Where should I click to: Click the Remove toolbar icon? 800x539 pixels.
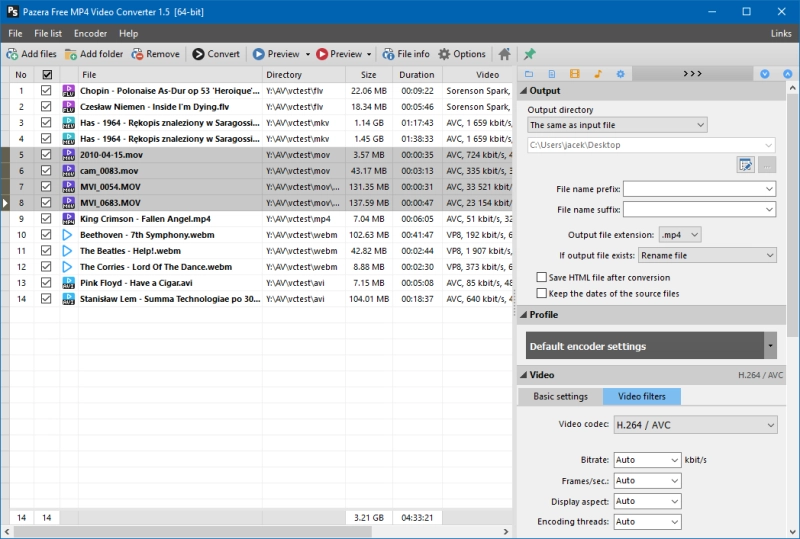(x=137, y=54)
